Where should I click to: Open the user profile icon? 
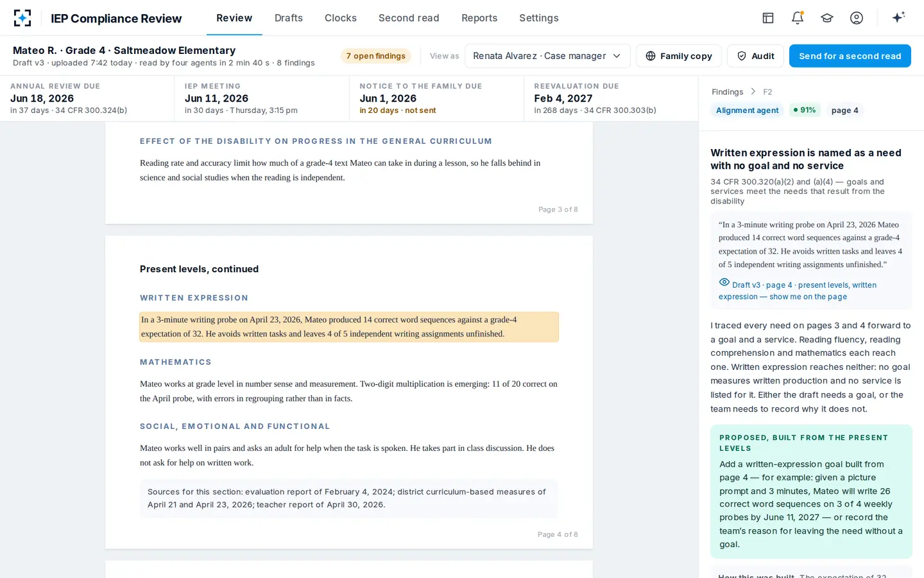click(857, 18)
